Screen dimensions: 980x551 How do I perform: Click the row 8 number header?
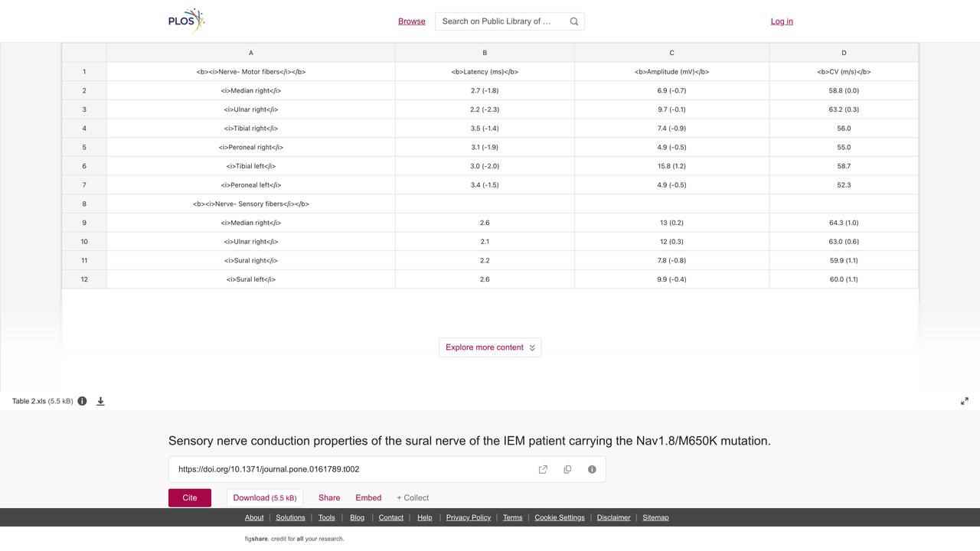84,204
